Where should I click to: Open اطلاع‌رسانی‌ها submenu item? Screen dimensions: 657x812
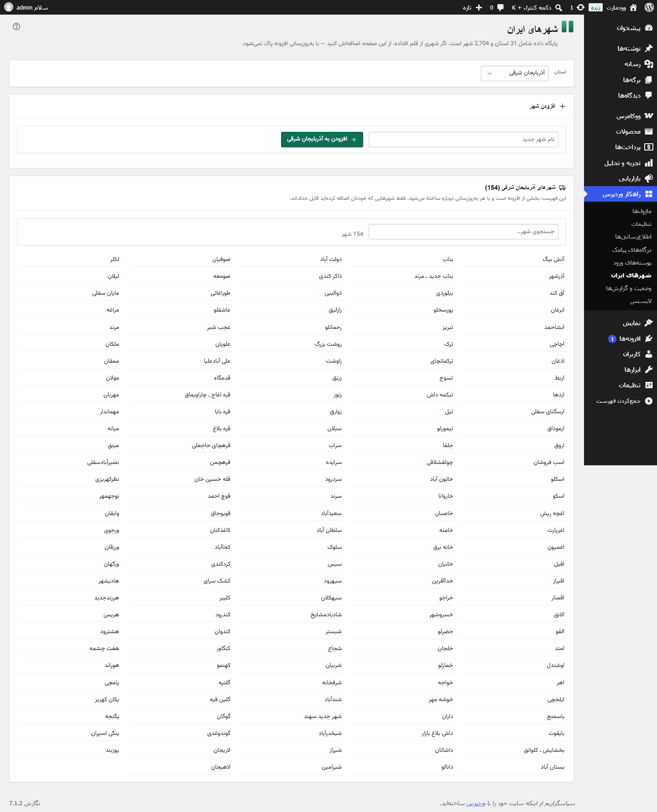pyautogui.click(x=633, y=237)
